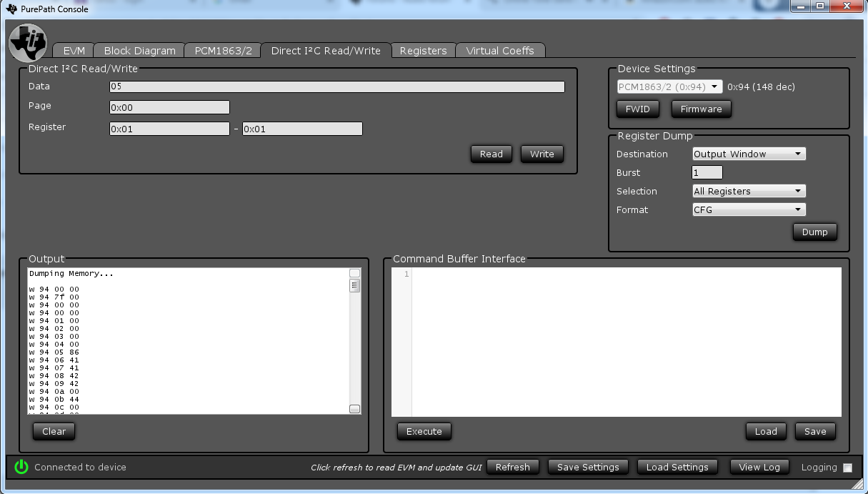Click the Refresh button
Viewport: 868px width, 494px height.
pos(512,467)
